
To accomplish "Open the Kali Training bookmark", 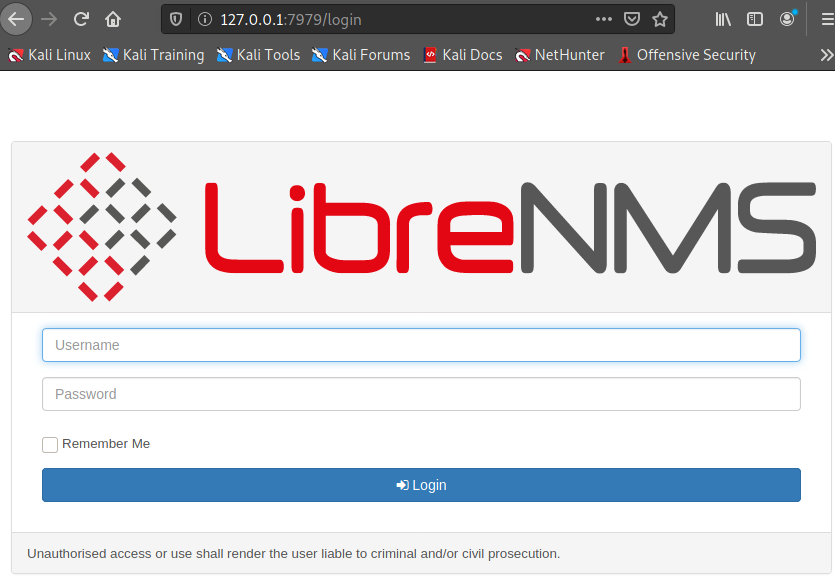I will click(x=153, y=55).
